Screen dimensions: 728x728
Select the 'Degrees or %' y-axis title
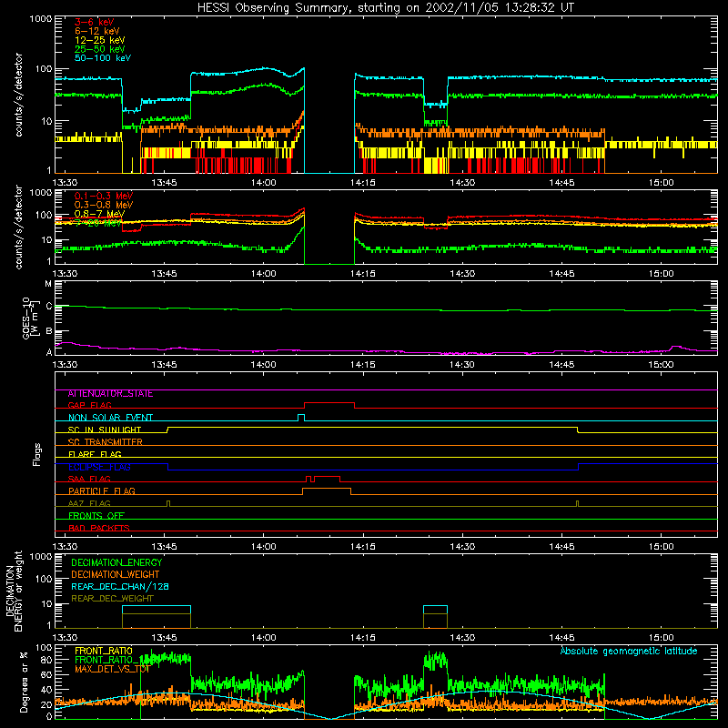[x=24, y=682]
